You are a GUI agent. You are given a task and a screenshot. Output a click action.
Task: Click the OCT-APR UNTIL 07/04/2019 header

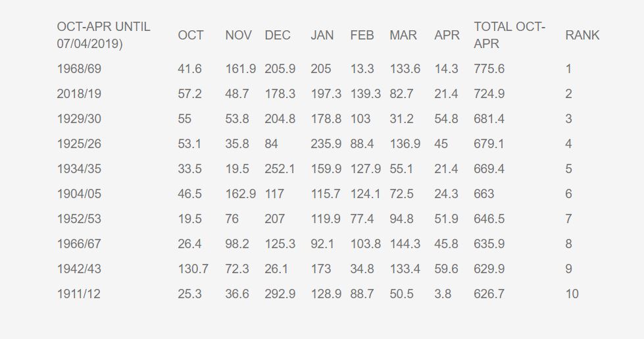103,36
